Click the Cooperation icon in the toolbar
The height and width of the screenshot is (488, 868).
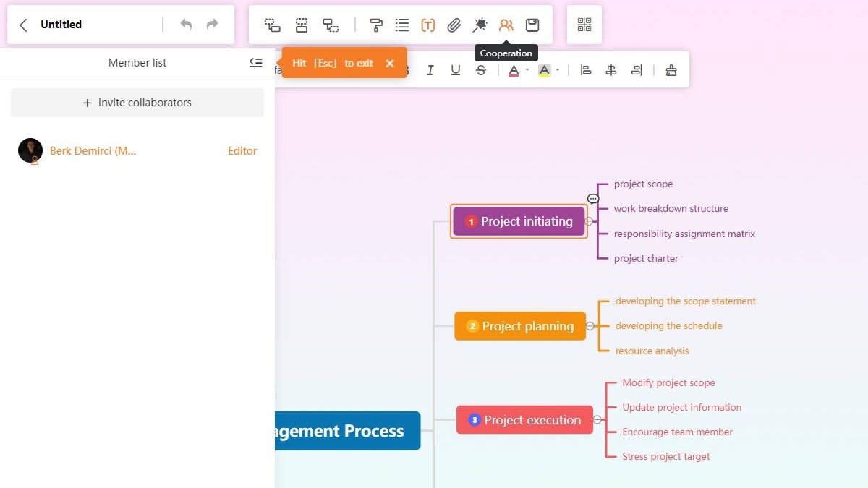pos(506,25)
